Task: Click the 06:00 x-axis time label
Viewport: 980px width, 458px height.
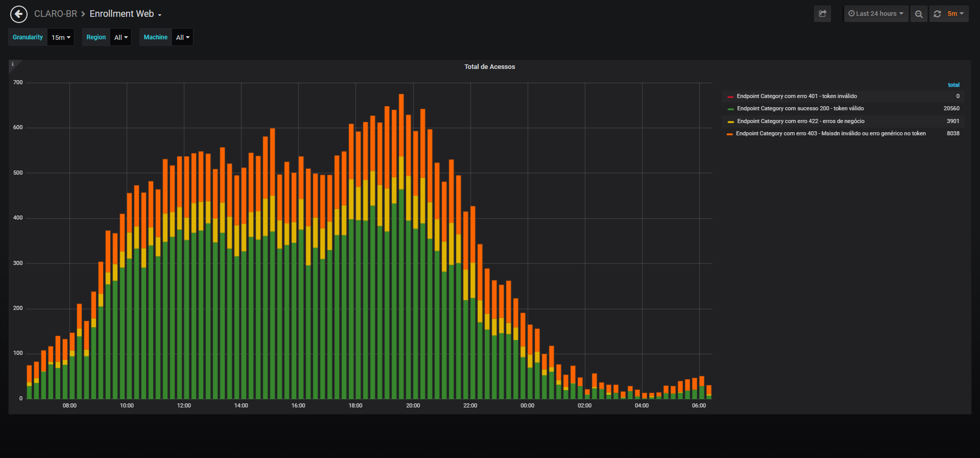Action: coord(699,405)
